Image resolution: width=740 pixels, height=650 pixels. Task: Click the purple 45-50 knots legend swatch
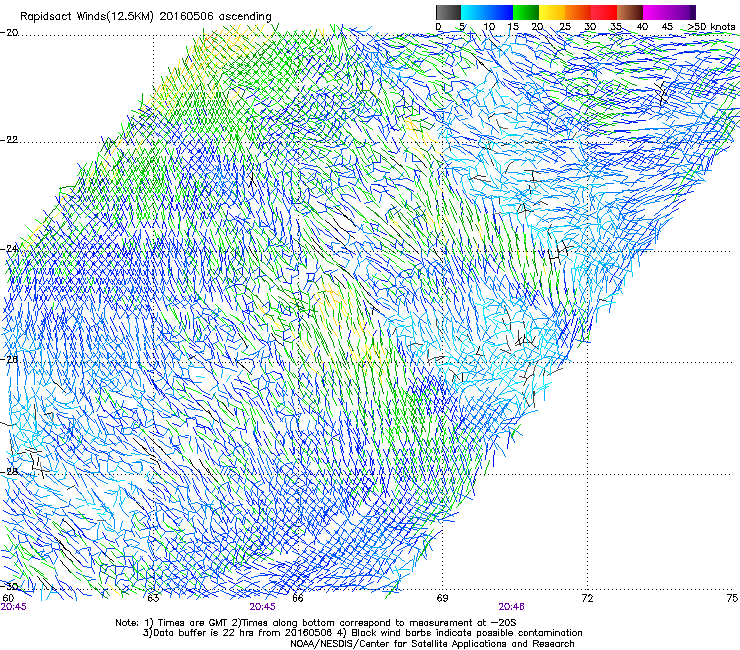pos(682,12)
